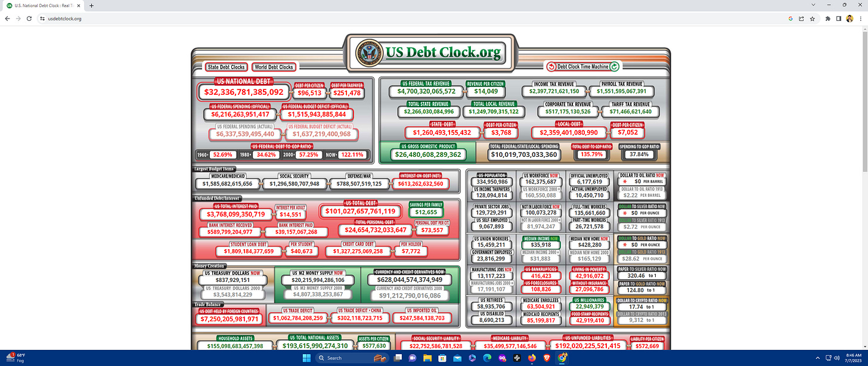Screen dimensions: 868x366
Task: Click the Google icon in address bar
Action: tap(790, 18)
